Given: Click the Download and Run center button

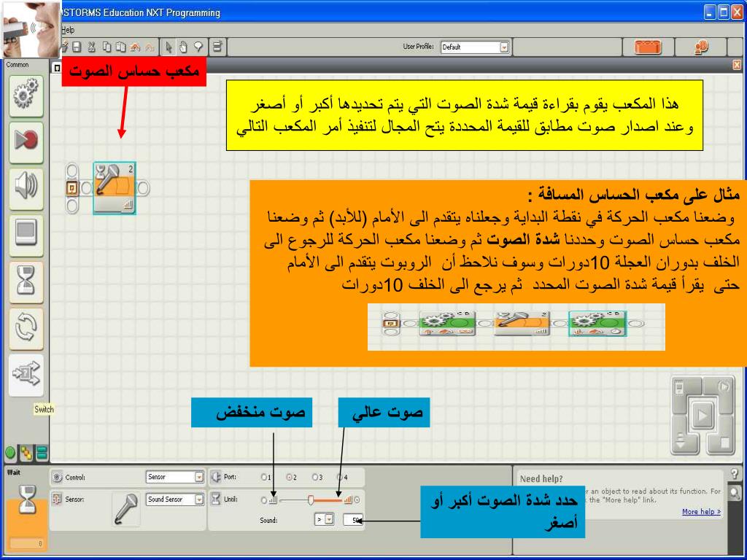Looking at the screenshot, I should point(703,415).
